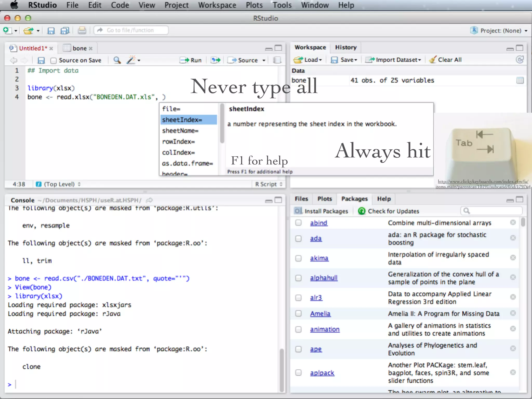
Task: Toggle the Source on Save checkbox
Action: pyautogui.click(x=54, y=61)
